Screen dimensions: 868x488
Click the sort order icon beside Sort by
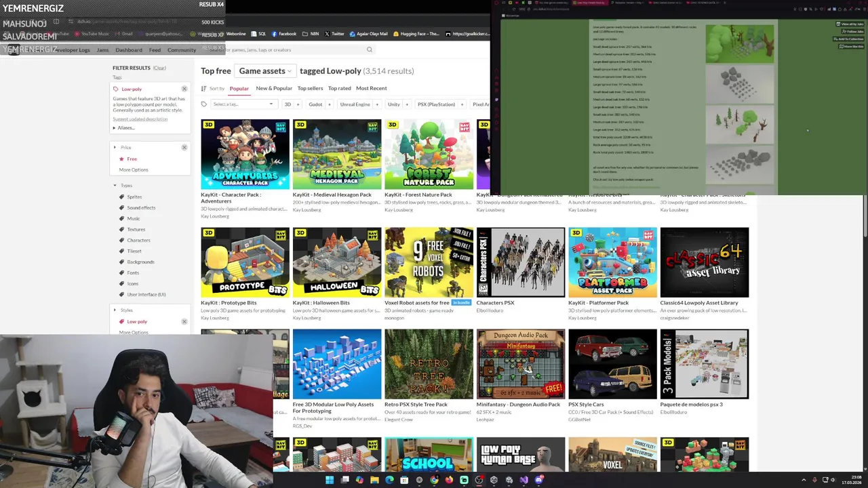[203, 88]
